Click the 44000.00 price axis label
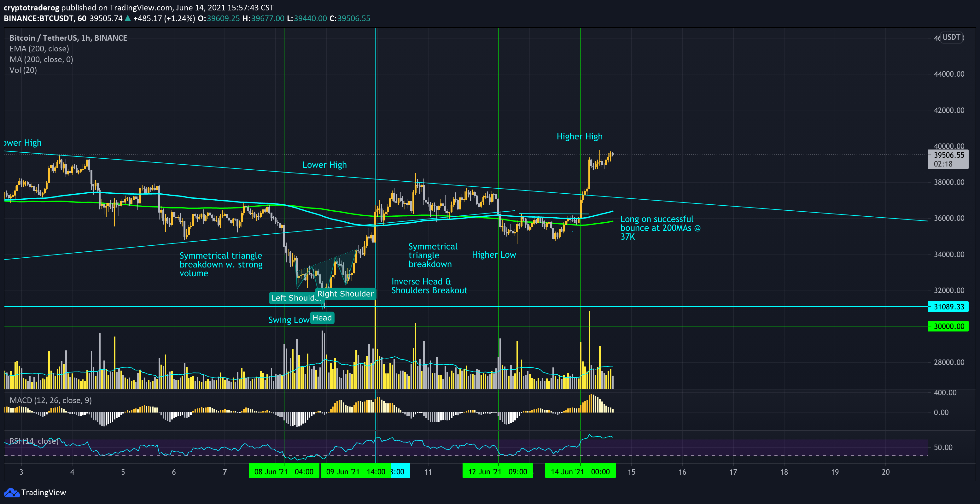 pyautogui.click(x=949, y=74)
